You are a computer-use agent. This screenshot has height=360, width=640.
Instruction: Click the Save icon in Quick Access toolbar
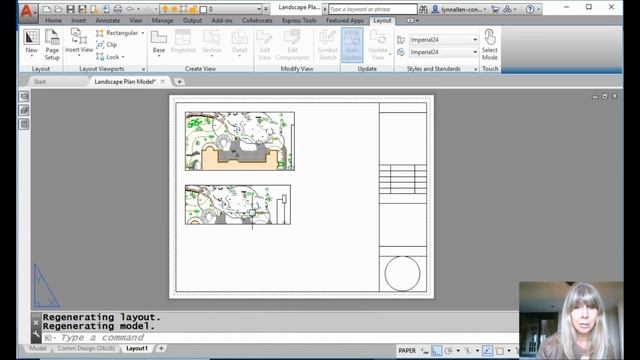click(x=70, y=9)
